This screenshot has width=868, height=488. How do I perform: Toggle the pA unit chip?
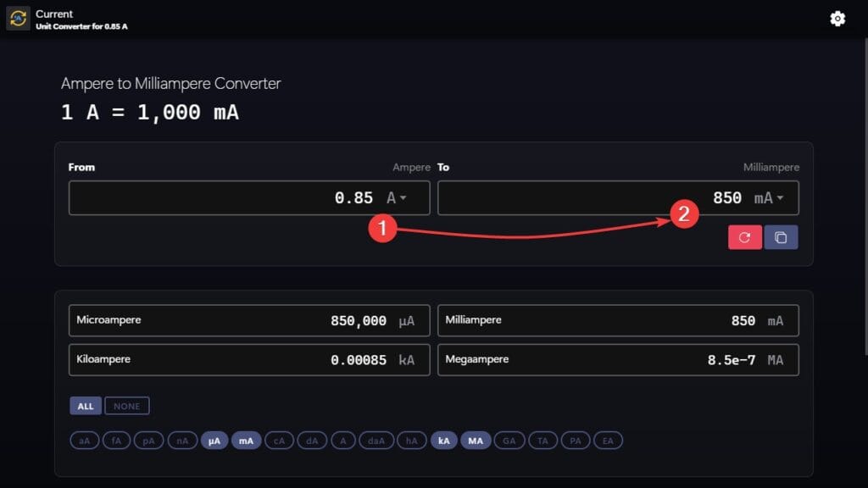pos(148,441)
